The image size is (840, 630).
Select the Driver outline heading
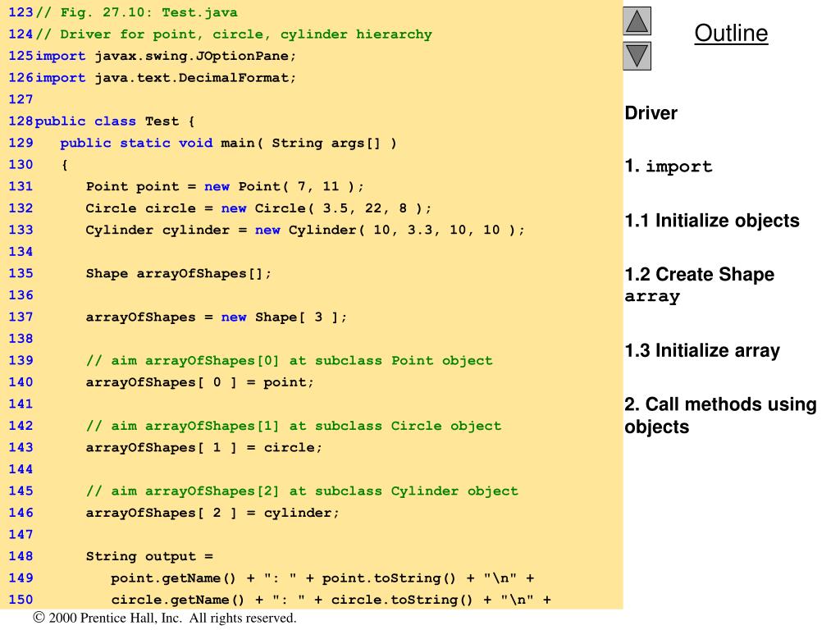(x=651, y=113)
